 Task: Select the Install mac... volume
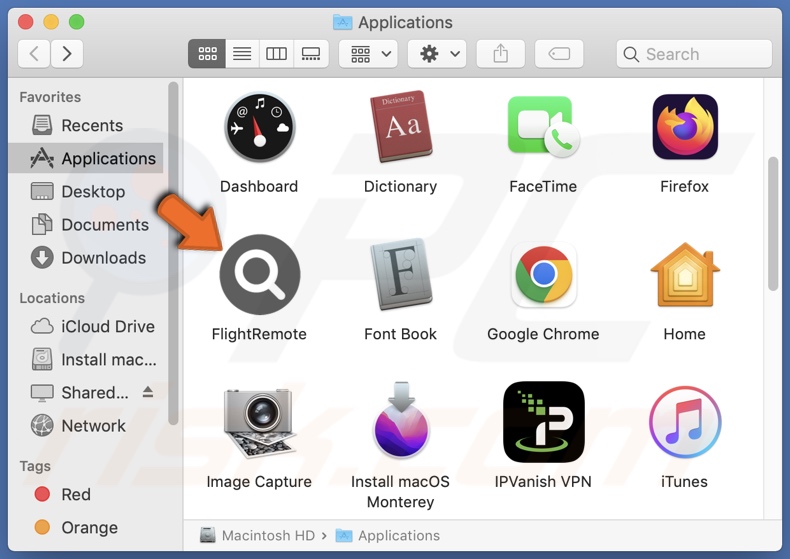pos(86,360)
